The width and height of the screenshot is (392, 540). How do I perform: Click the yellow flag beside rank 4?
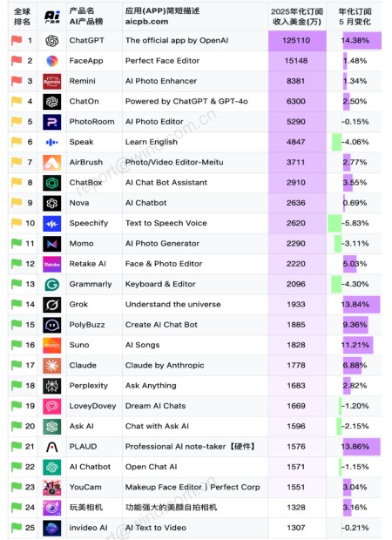17,101
